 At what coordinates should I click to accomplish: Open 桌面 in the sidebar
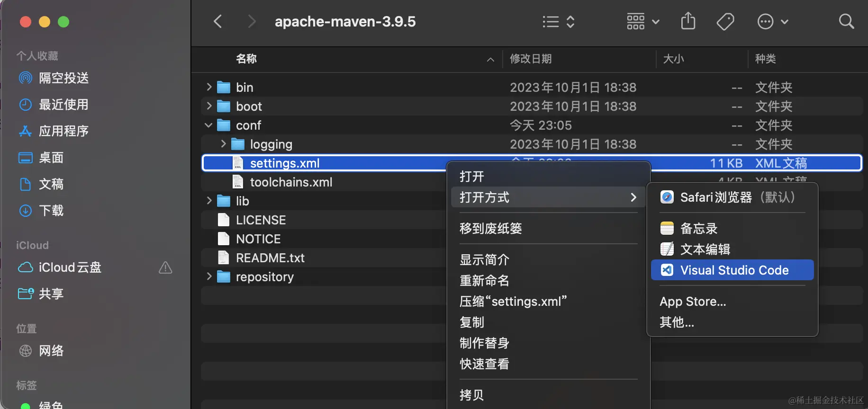click(41, 158)
